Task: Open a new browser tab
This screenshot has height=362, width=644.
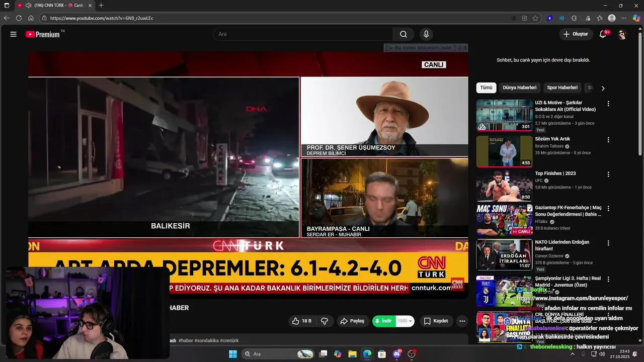Action: coord(101,5)
